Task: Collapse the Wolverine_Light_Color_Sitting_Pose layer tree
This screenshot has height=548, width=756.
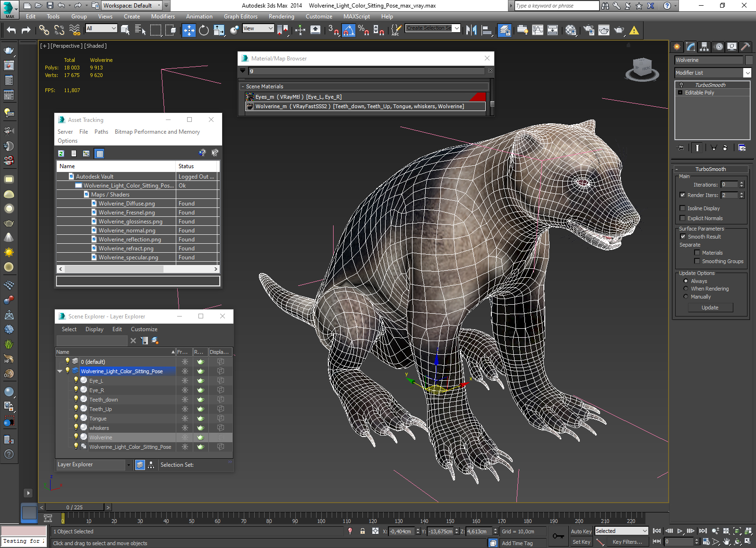Action: tap(60, 371)
